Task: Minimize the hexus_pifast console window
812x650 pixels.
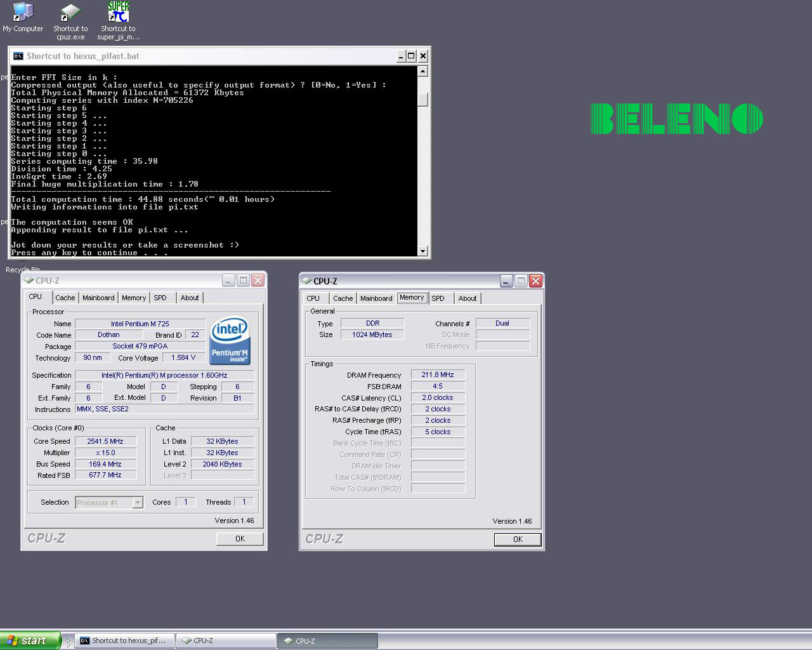Action: (x=401, y=56)
